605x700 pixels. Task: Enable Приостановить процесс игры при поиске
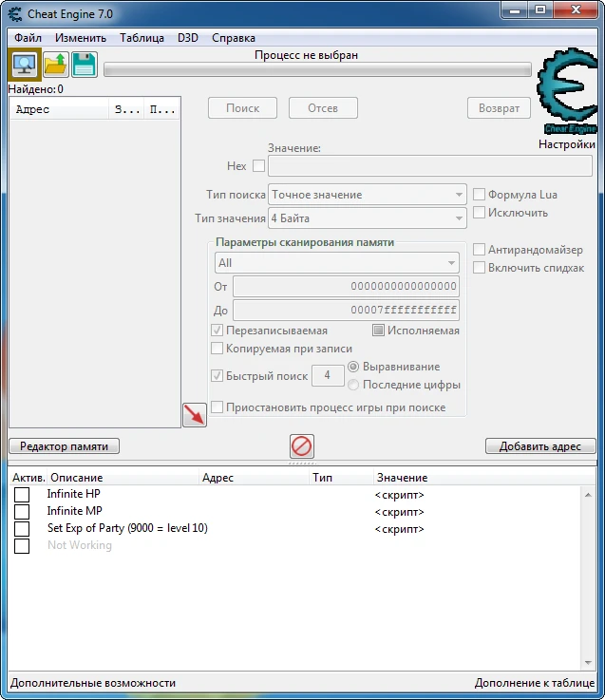coord(217,407)
